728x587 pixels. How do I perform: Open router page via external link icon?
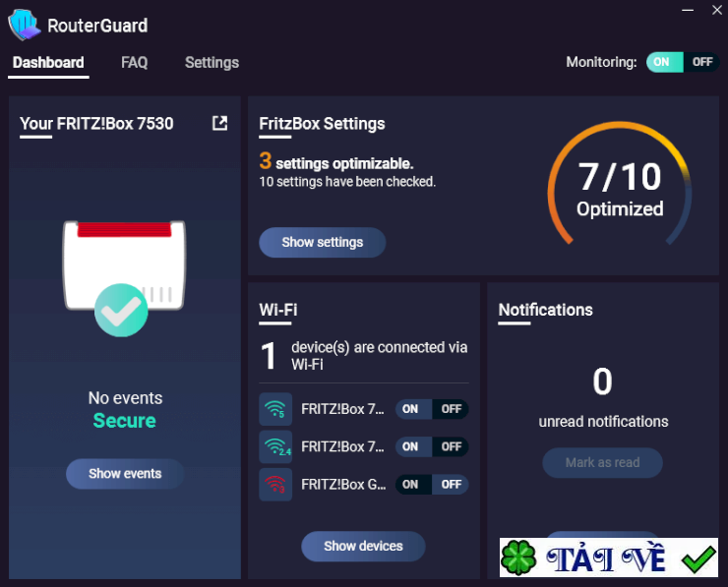219,123
